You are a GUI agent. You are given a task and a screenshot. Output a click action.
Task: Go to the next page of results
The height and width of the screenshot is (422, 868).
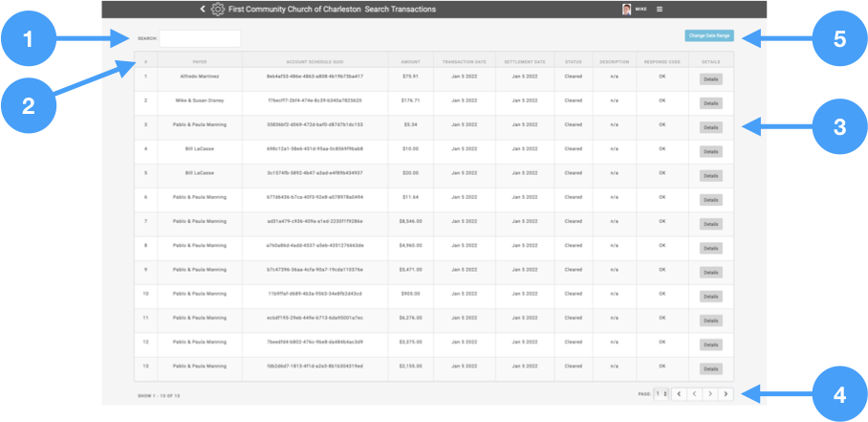point(710,393)
